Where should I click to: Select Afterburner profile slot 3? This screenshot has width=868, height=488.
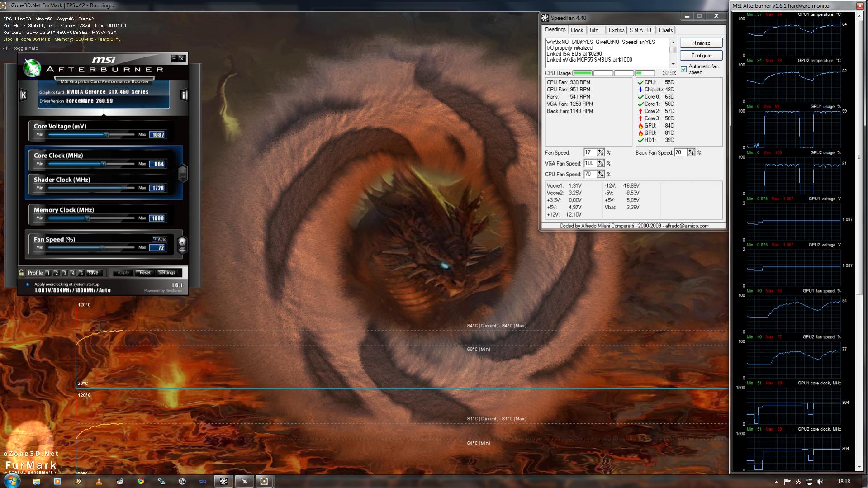pyautogui.click(x=64, y=273)
